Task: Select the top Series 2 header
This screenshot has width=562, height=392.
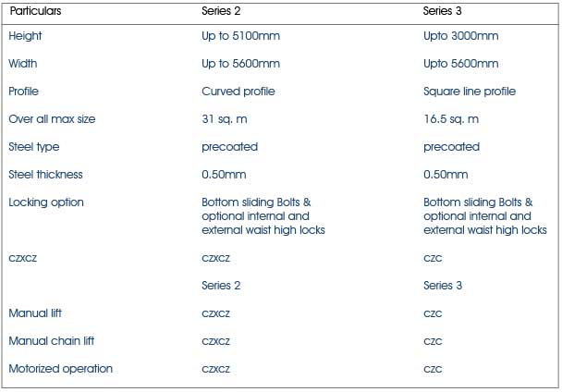Action: [x=221, y=11]
